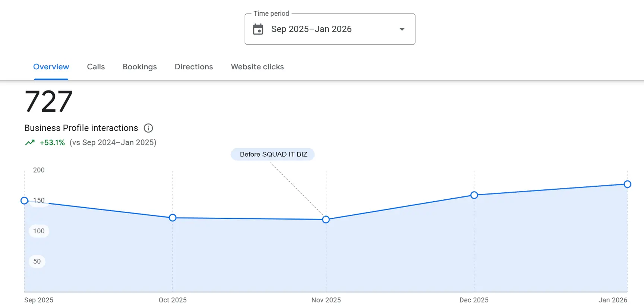View the Website clicks tab
Image resolution: width=644 pixels, height=306 pixels.
tap(257, 67)
